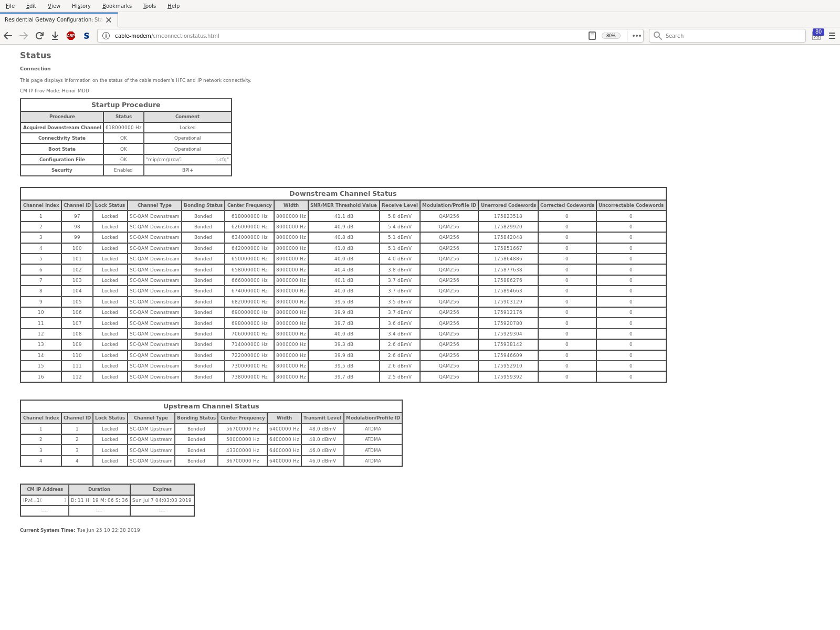This screenshot has height=630, width=840.
Task: Open the History menu
Action: pos(81,6)
